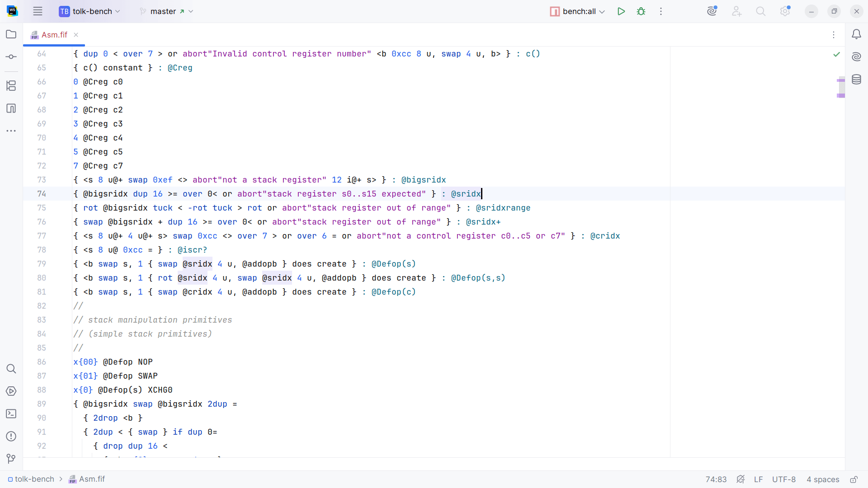
Task: Open Search Everywhere magnifier
Action: pos(761,11)
